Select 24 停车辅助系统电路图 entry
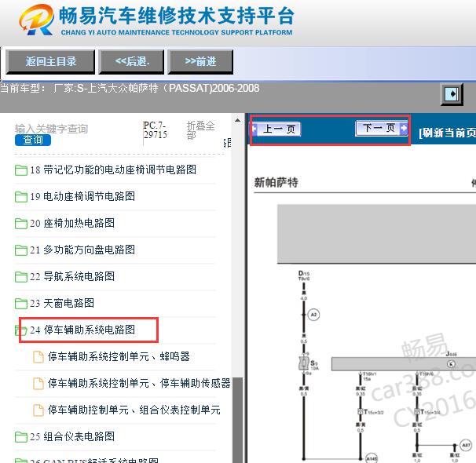 tap(82, 330)
